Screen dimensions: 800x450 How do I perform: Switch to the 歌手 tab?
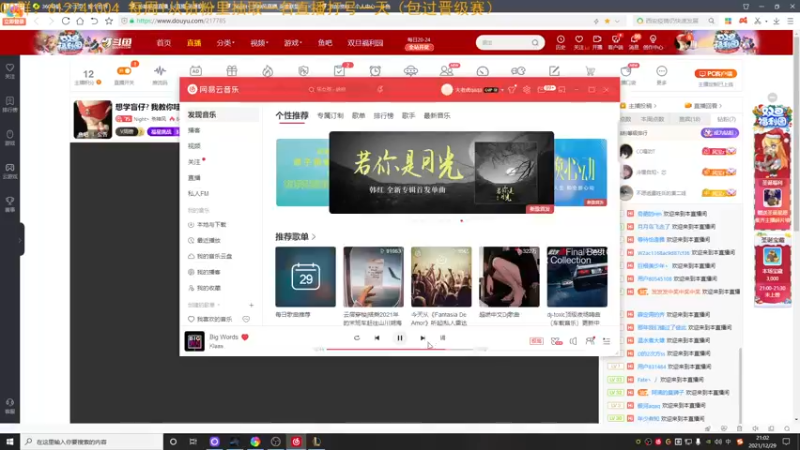coord(408,116)
